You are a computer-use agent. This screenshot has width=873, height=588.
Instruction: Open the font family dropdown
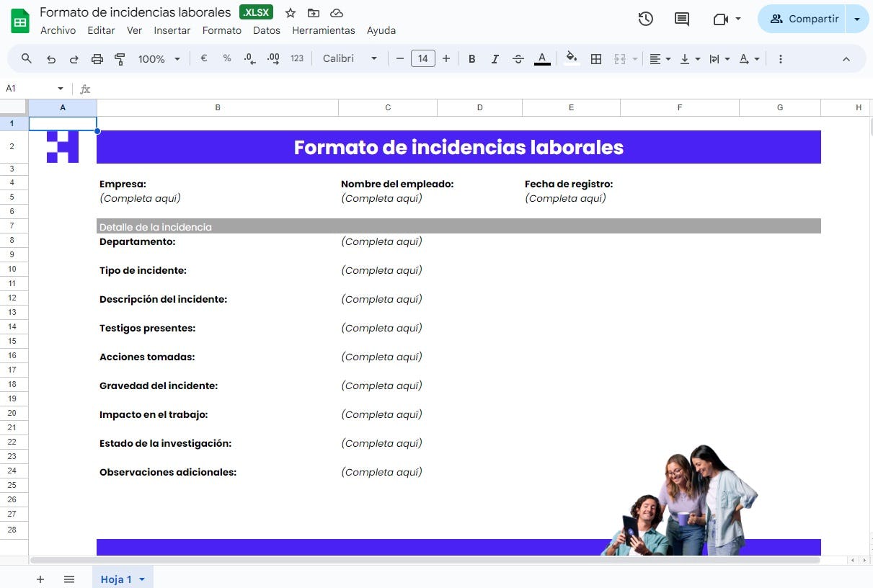350,58
